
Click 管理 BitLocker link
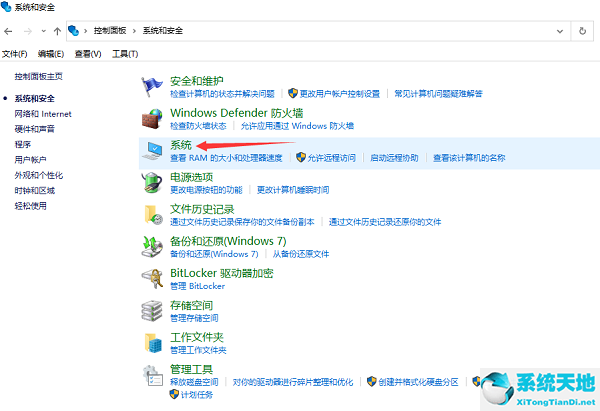197,286
